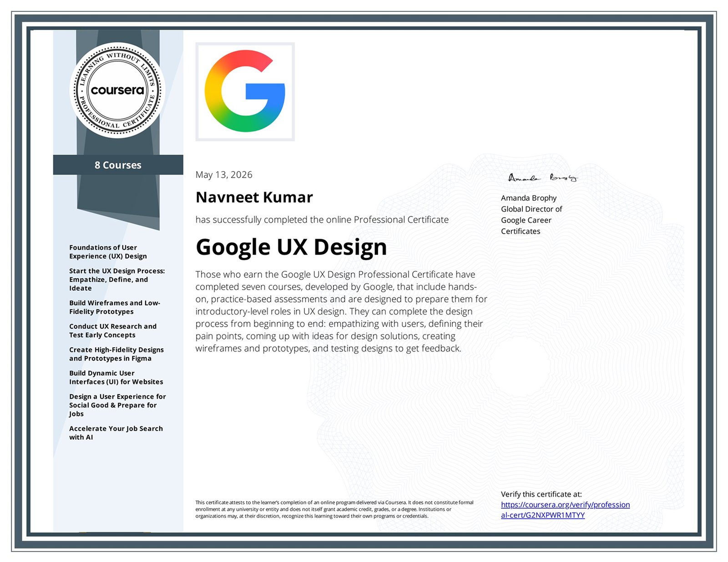Screen dimensions: 728x562
Task: Click the Google UX Design title
Action: click(x=291, y=247)
